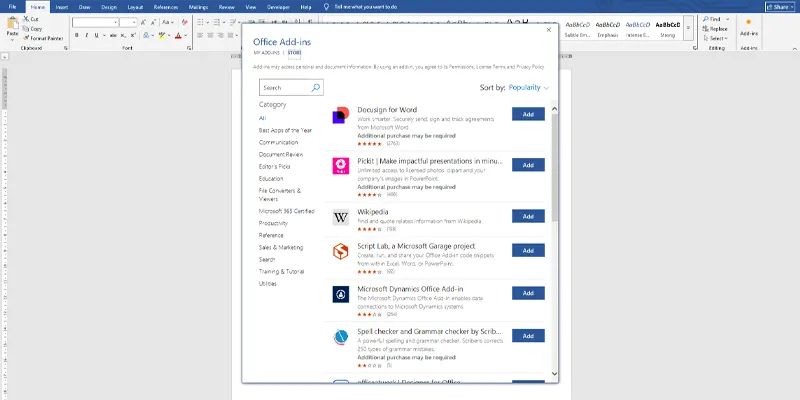Viewport: 800px width, 400px height.
Task: Open the Clipboard pane launcher
Action: click(66, 48)
